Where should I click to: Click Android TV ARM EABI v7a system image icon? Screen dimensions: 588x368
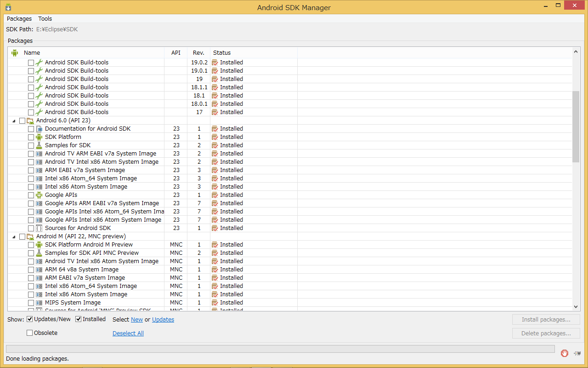coord(39,154)
